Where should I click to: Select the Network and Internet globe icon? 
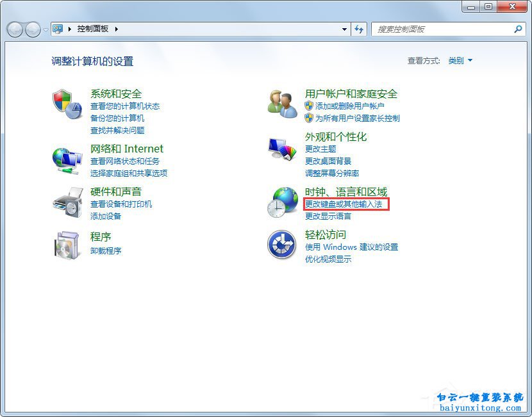[67, 161]
